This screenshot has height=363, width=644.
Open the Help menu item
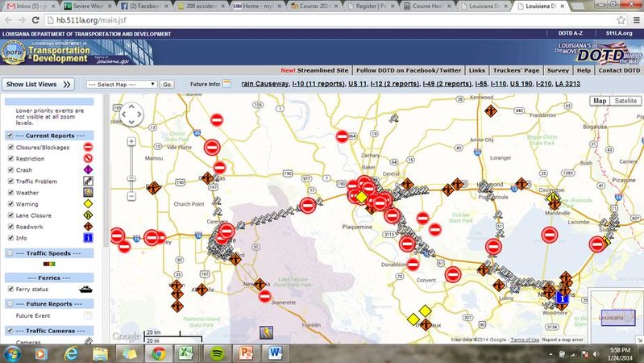pos(584,70)
